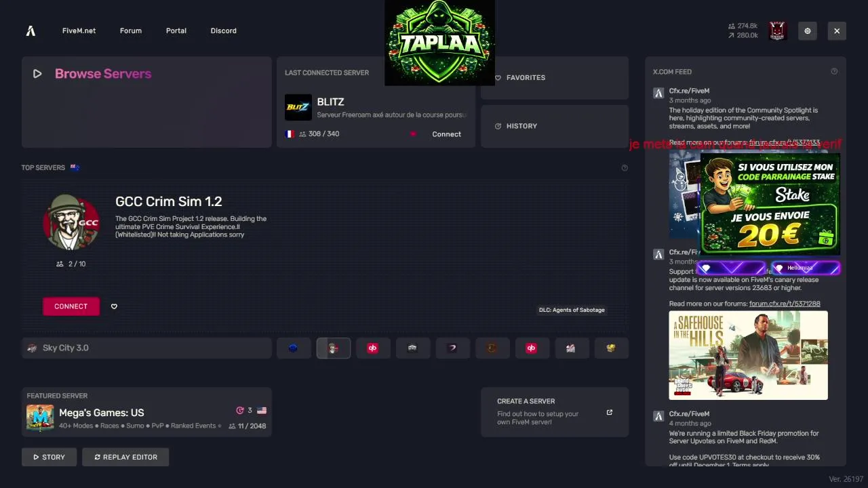The image size is (868, 488).
Task: Click version label Ver. 26197
Action: pos(846,479)
